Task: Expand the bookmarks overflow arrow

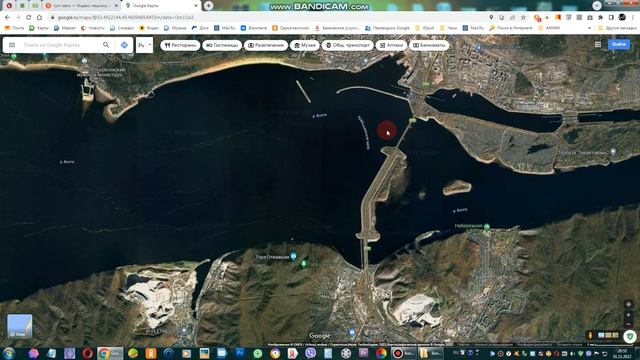Action: (x=589, y=28)
